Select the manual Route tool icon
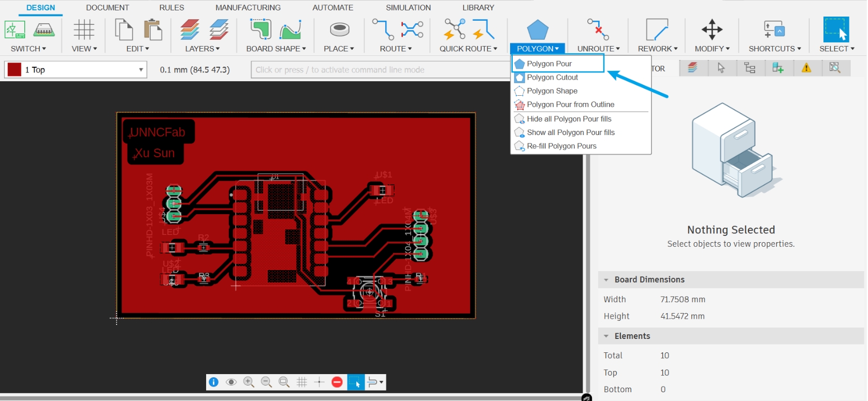This screenshot has height=401, width=868. click(383, 29)
